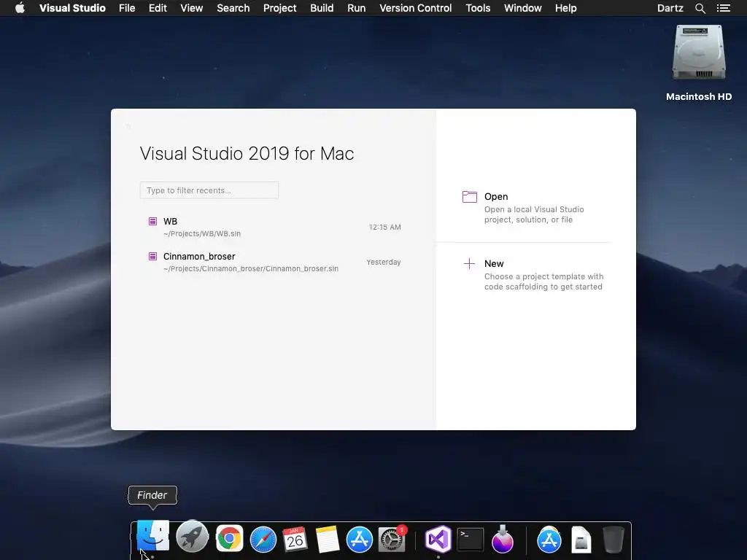Open System Preferences gear with badge
The width and height of the screenshot is (747, 560).
392,539
